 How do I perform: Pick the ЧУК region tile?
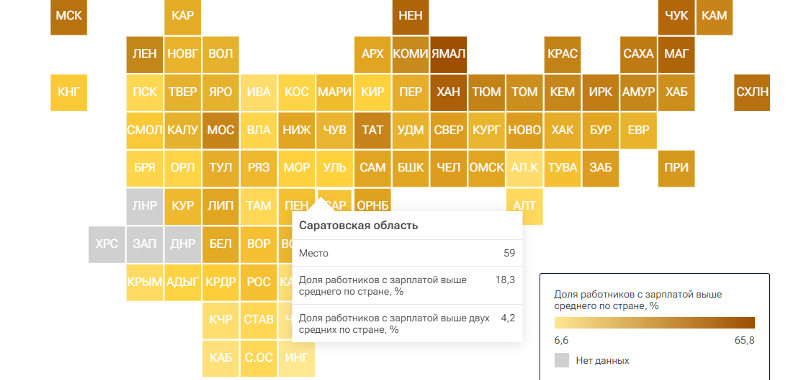pyautogui.click(x=676, y=16)
